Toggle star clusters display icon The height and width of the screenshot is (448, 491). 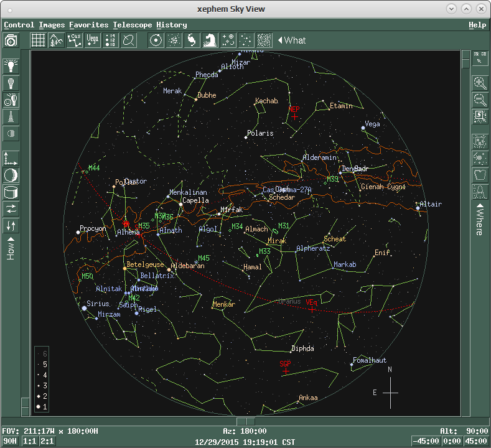(x=174, y=40)
